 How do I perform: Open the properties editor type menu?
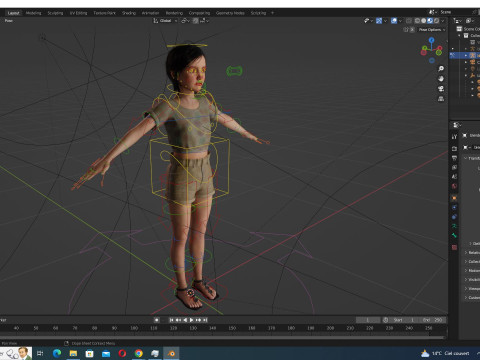pyautogui.click(x=456, y=125)
